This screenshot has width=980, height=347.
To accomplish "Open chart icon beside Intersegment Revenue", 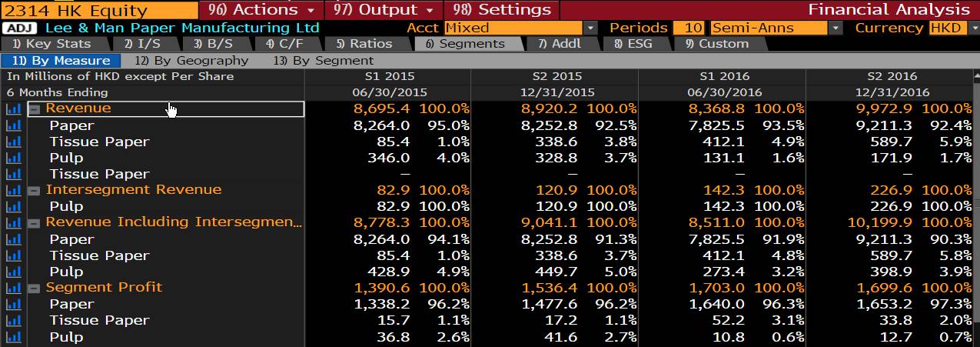I will [x=13, y=190].
